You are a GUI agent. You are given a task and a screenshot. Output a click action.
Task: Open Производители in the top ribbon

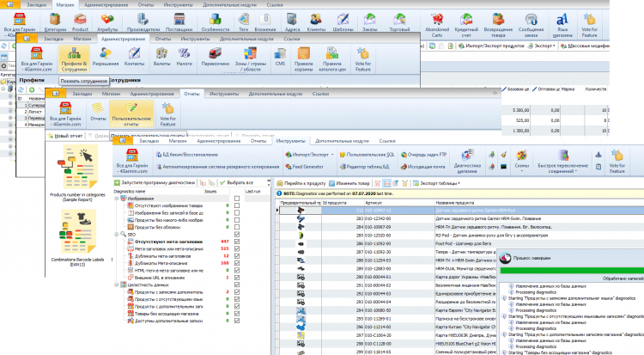point(143,22)
